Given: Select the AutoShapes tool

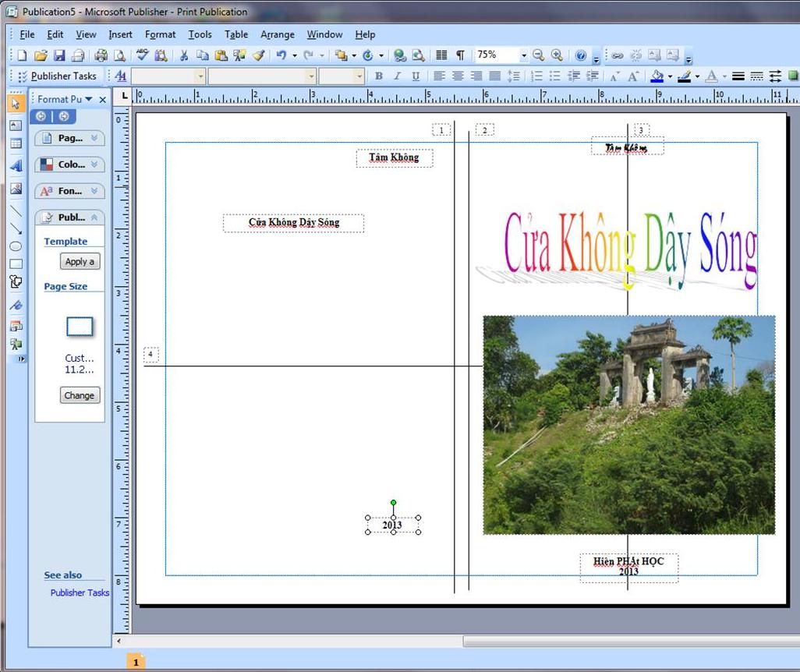Looking at the screenshot, I should click(x=16, y=281).
